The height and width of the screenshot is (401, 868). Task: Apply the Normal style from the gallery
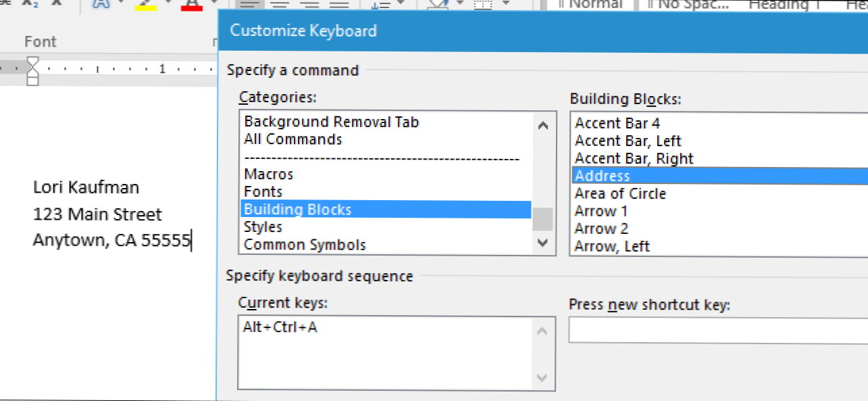tap(597, 4)
